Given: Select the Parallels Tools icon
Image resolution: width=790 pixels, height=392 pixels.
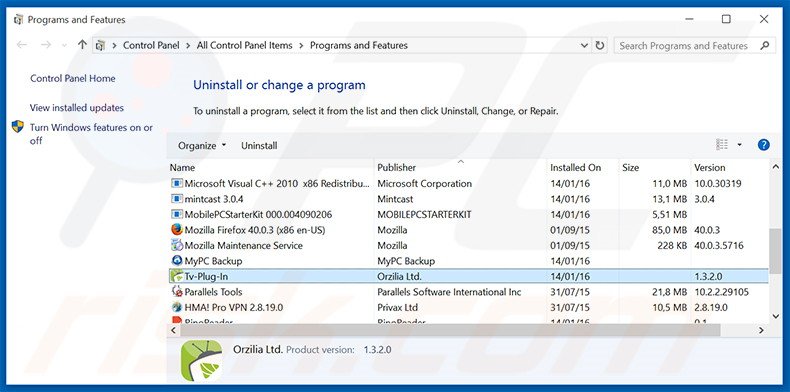Looking at the screenshot, I should (x=177, y=292).
